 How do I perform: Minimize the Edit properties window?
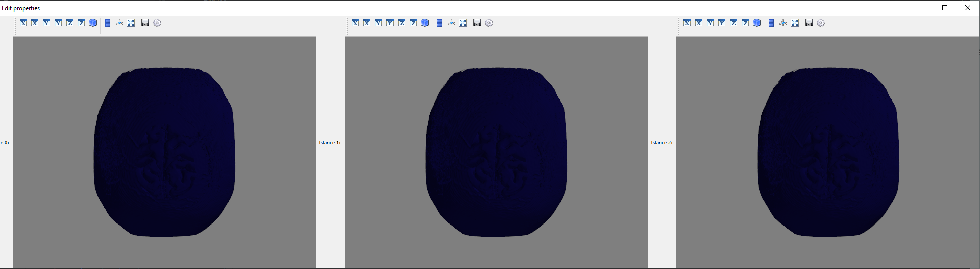922,8
